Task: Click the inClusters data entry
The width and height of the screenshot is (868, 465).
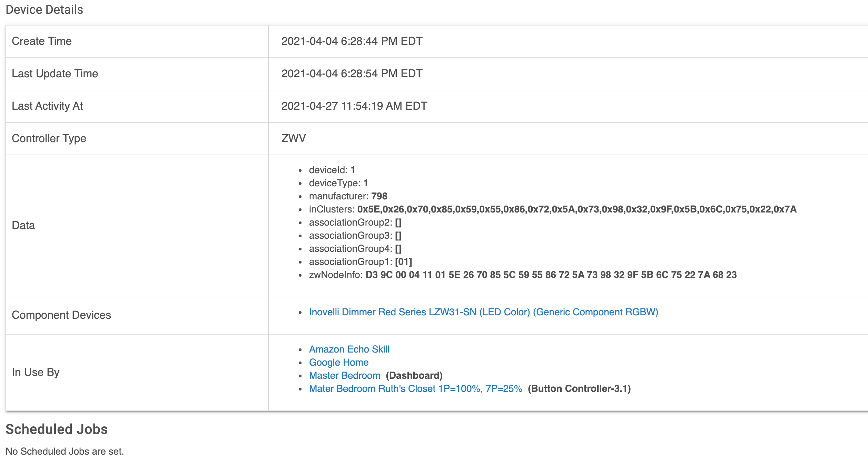Action: tap(553, 209)
